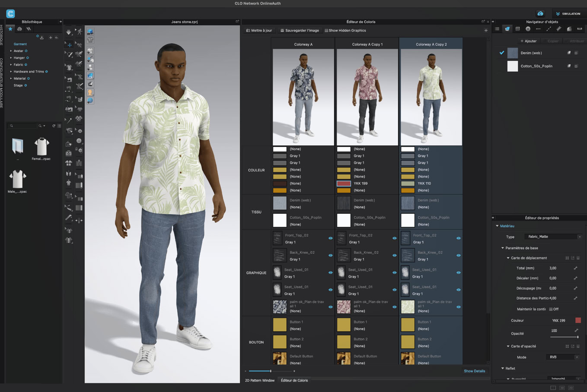Image resolution: width=587 pixels, height=392 pixels.
Task: Click the Show Details link
Action: pyautogui.click(x=474, y=371)
